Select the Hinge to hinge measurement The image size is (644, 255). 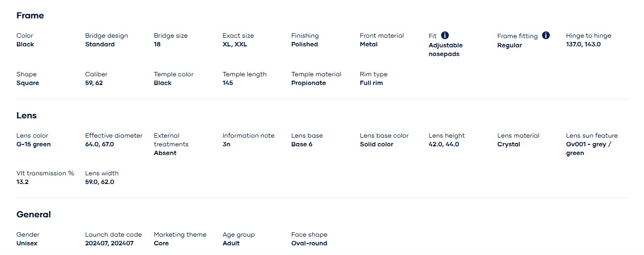point(583,44)
